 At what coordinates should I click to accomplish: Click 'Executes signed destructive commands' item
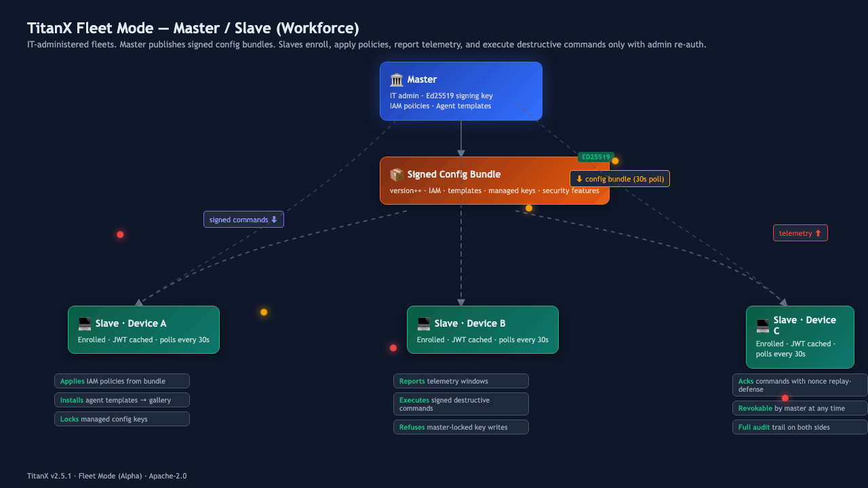tap(461, 404)
